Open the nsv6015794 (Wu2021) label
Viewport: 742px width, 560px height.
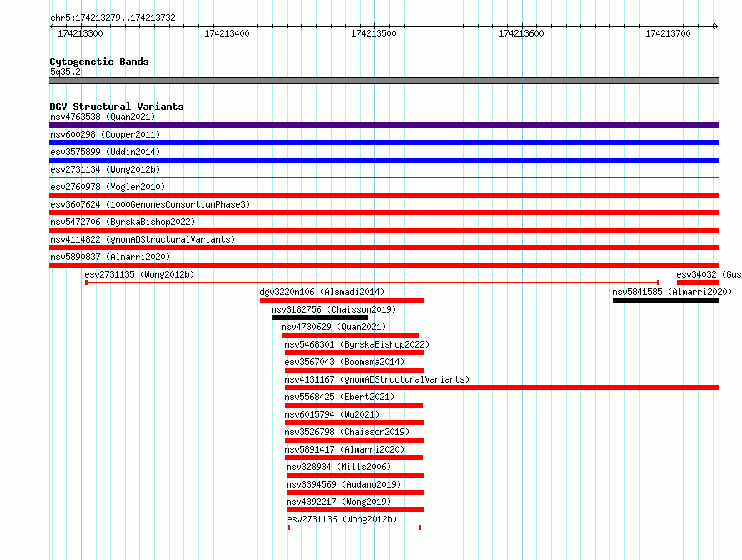point(332,414)
